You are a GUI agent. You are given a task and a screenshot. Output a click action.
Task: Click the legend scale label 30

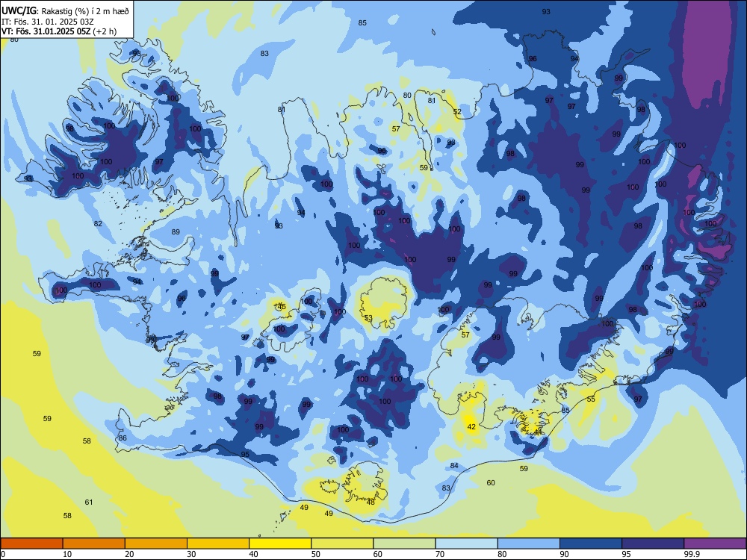click(191, 554)
